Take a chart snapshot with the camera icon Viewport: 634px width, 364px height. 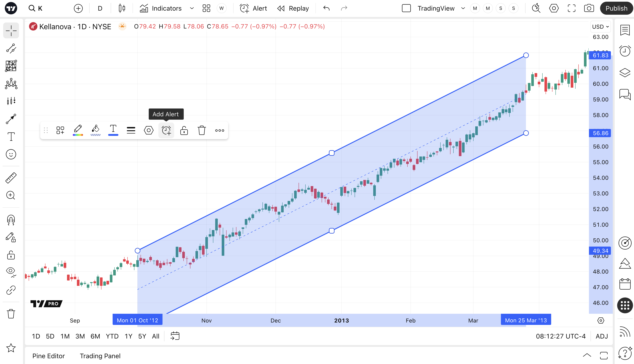tap(589, 8)
